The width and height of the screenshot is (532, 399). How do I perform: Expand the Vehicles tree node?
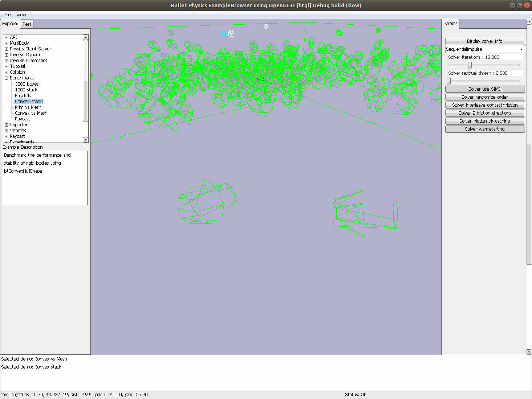[x=6, y=130]
